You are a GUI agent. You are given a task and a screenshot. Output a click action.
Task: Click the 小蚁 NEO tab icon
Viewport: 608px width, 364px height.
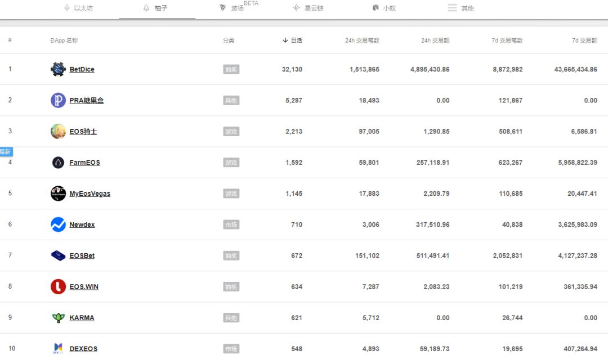[375, 8]
